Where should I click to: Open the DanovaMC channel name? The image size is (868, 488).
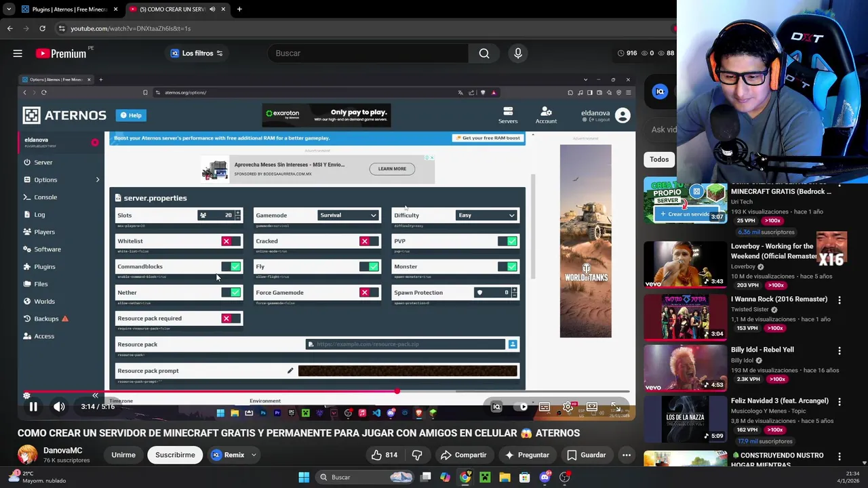pyautogui.click(x=62, y=451)
